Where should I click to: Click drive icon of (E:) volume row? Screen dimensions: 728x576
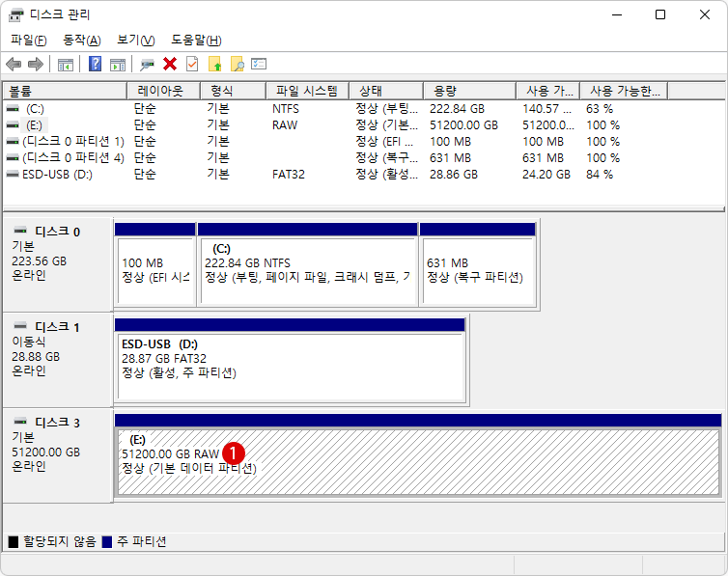[x=13, y=125]
